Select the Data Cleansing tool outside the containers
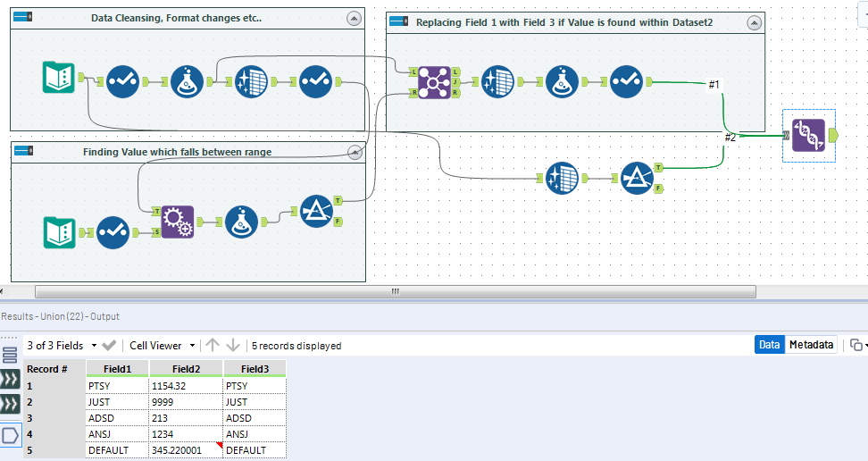 coord(562,179)
